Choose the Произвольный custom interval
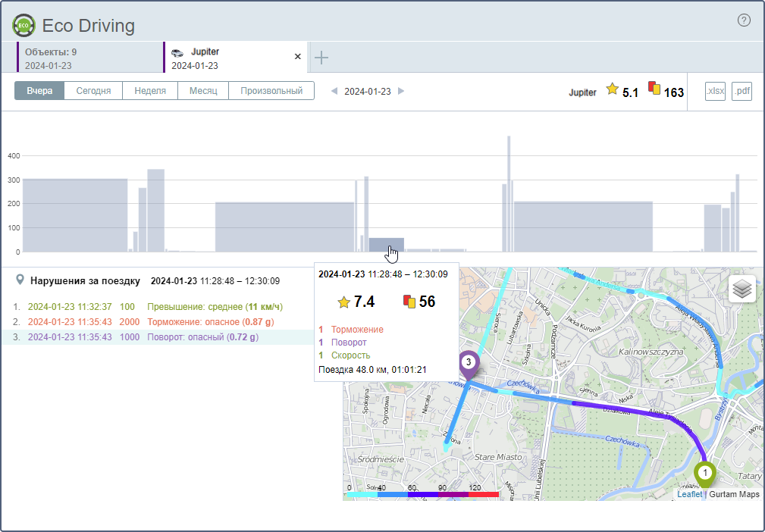765x532 pixels. tap(271, 91)
